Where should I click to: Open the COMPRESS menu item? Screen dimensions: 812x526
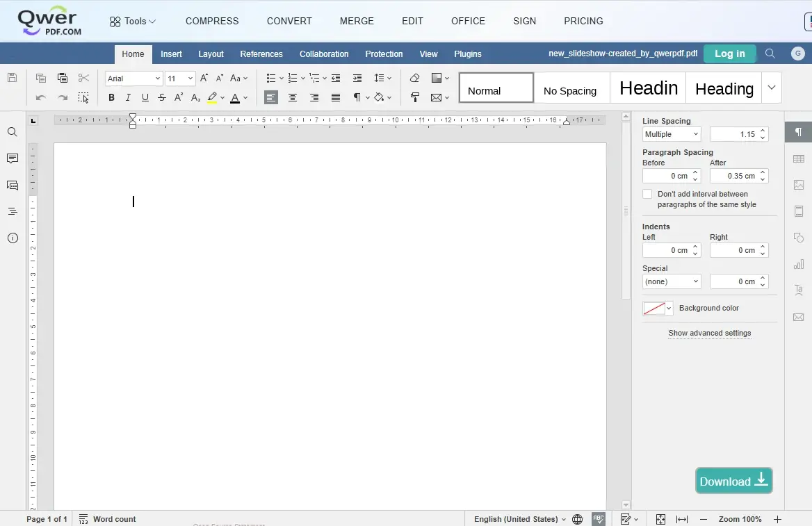click(x=212, y=22)
